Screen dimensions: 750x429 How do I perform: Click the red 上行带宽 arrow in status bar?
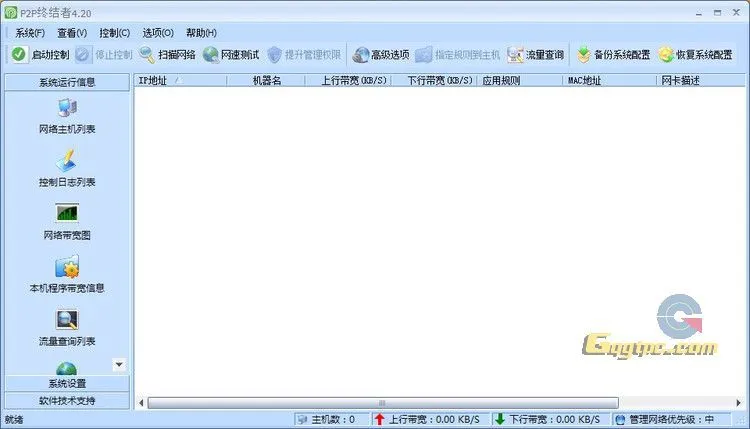click(379, 419)
